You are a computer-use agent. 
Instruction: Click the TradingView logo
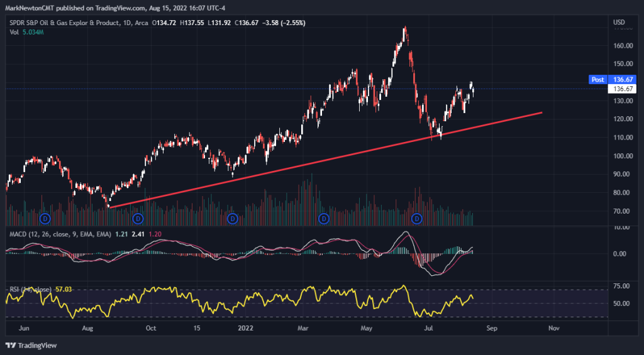point(31,346)
